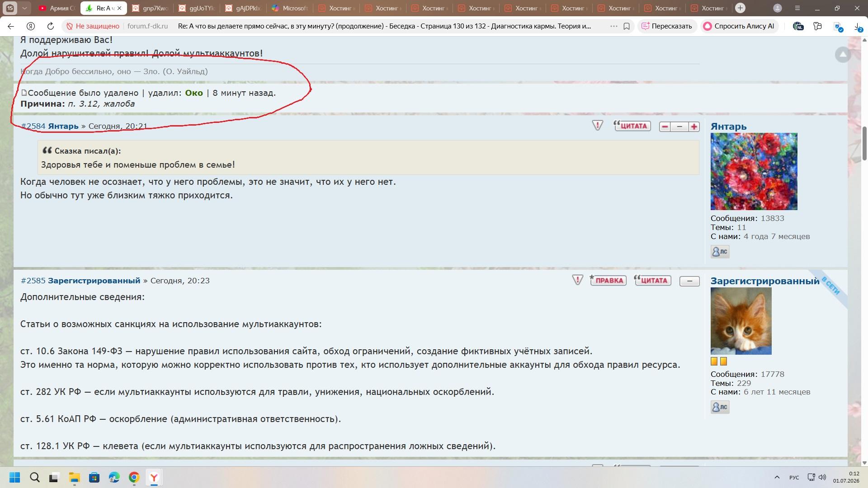Screen dimensions: 868x488
Task: Open the new tab plus button
Action: click(740, 8)
